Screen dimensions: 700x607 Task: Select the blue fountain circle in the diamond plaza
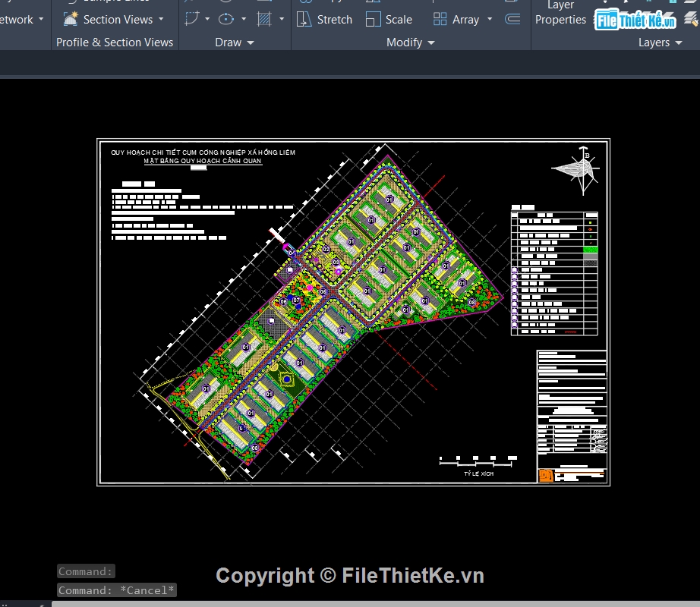click(x=287, y=379)
